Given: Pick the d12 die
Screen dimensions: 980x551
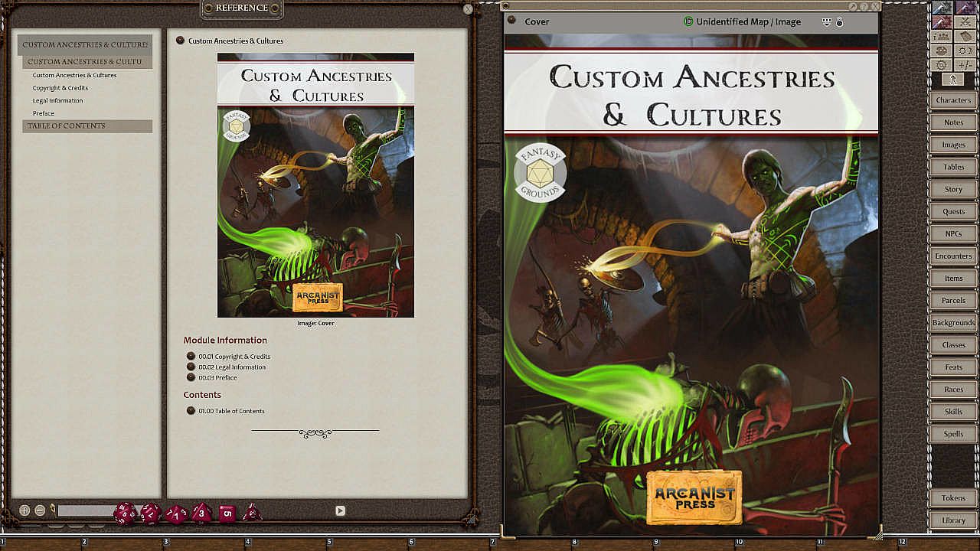Looking at the screenshot, I should click(x=150, y=513).
